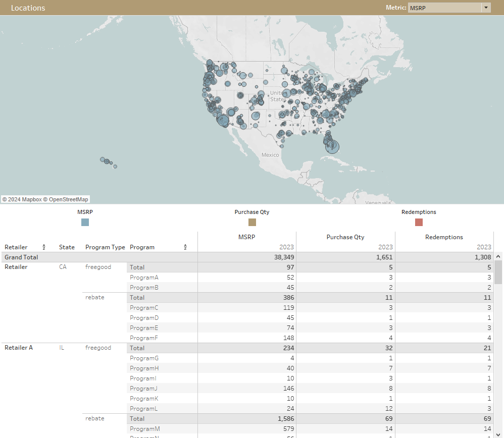The width and height of the screenshot is (504, 438).
Task: Select the CA state cell
Action: coord(63,267)
